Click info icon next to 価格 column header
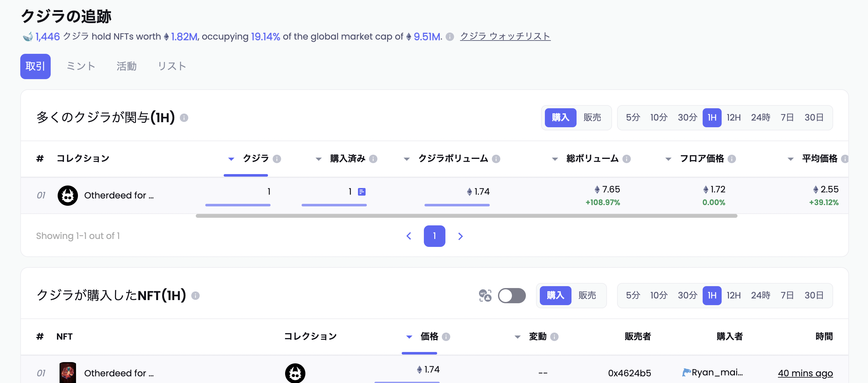Viewport: 868px width, 383px height. [446, 337]
